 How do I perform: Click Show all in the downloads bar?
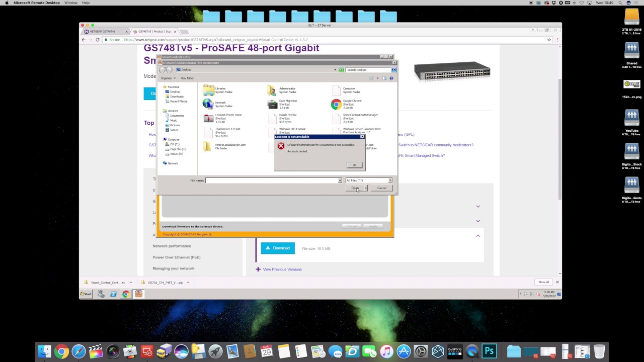pos(544,282)
